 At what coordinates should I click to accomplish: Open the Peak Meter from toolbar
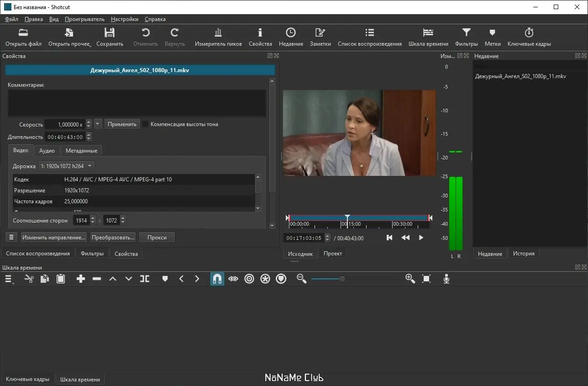pyautogui.click(x=218, y=37)
